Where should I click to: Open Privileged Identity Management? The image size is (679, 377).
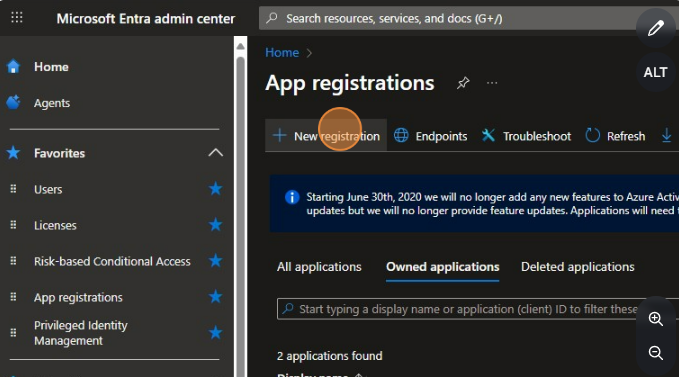[x=81, y=333]
